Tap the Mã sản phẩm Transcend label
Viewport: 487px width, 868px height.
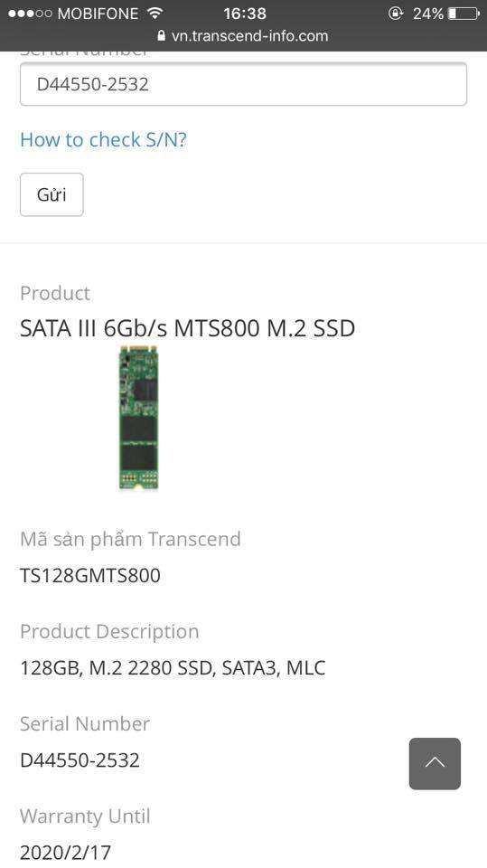(131, 539)
